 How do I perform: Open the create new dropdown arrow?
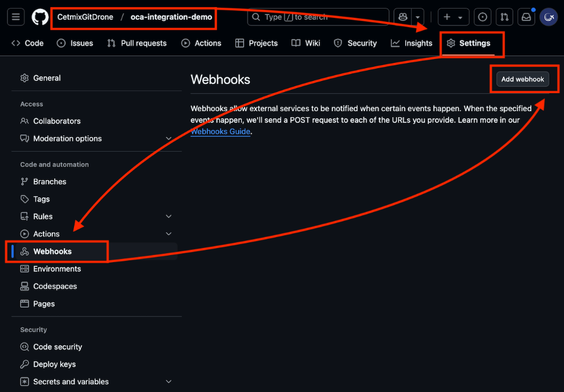click(x=461, y=17)
